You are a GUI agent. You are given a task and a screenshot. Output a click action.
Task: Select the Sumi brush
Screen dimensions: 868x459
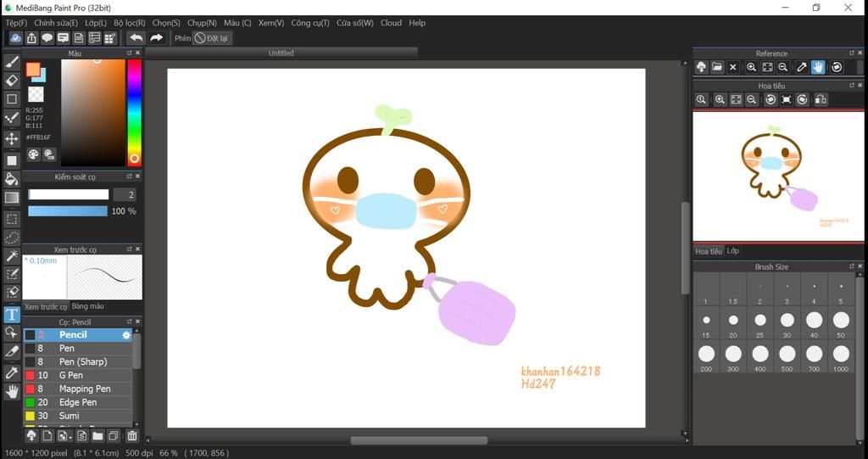click(x=77, y=416)
